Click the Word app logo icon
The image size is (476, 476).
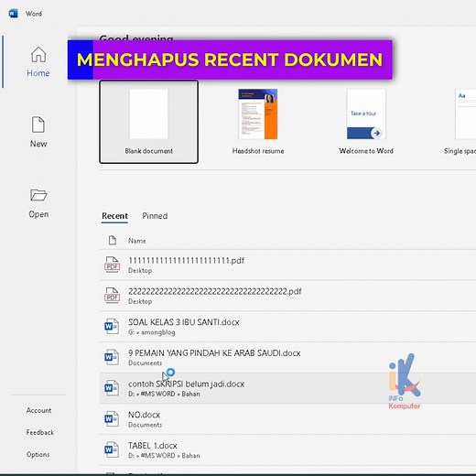tap(13, 14)
